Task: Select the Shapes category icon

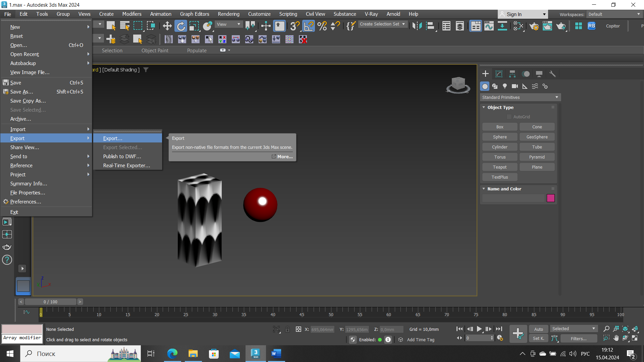Action: pos(495,86)
